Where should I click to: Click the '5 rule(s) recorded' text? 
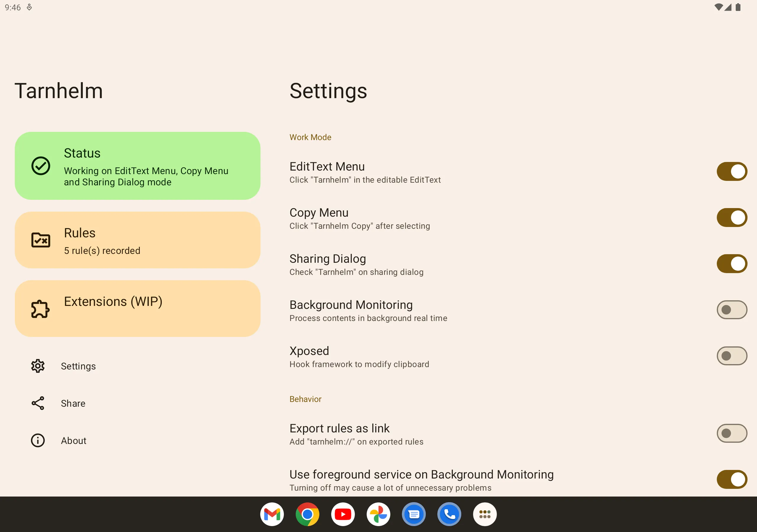coord(102,251)
